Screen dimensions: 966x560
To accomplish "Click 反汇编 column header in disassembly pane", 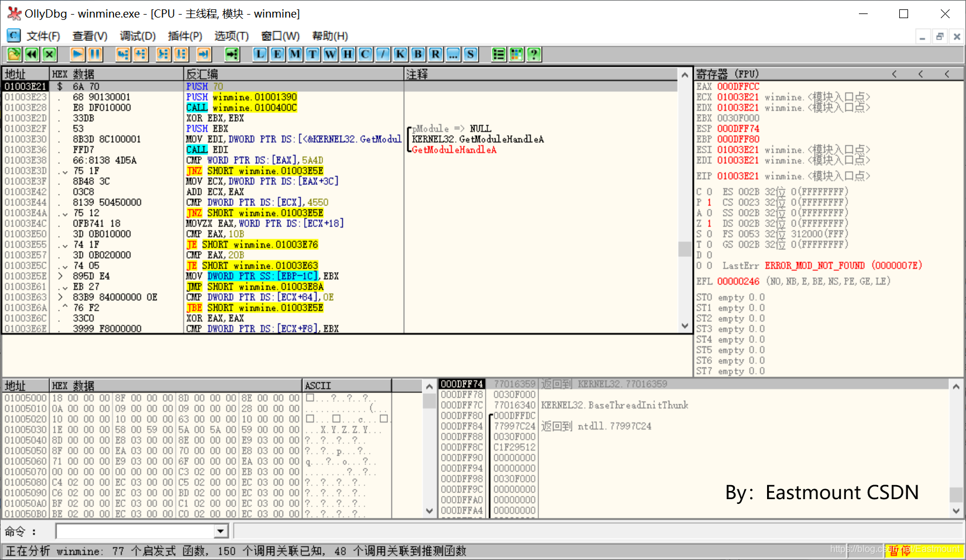I will (294, 74).
